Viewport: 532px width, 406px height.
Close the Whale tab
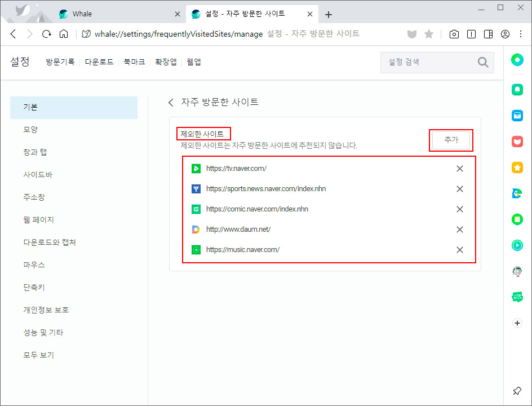click(x=178, y=14)
